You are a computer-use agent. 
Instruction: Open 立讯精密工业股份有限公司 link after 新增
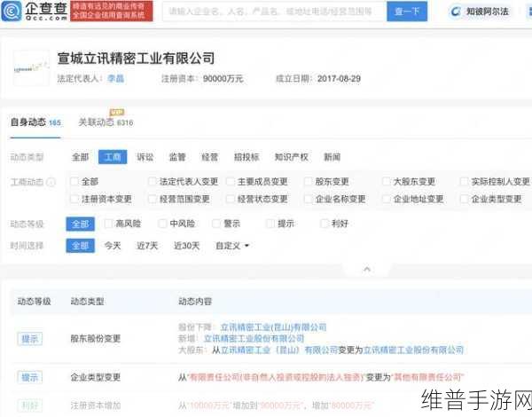[254, 339]
